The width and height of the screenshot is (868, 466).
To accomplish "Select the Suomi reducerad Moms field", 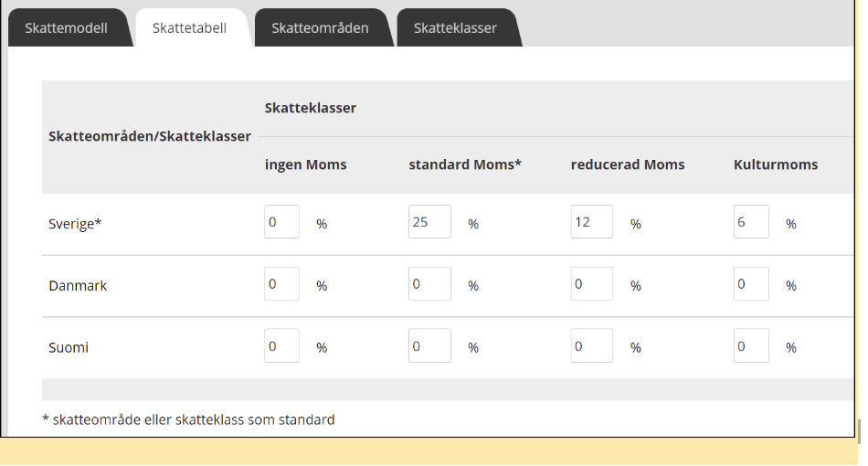I will [x=591, y=346].
